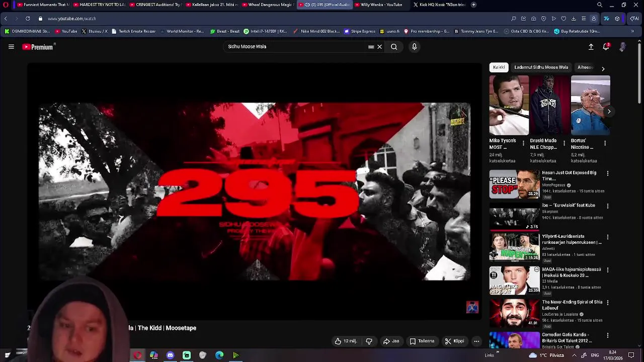
Task: Go back with browser back arrow
Action: coord(6,19)
